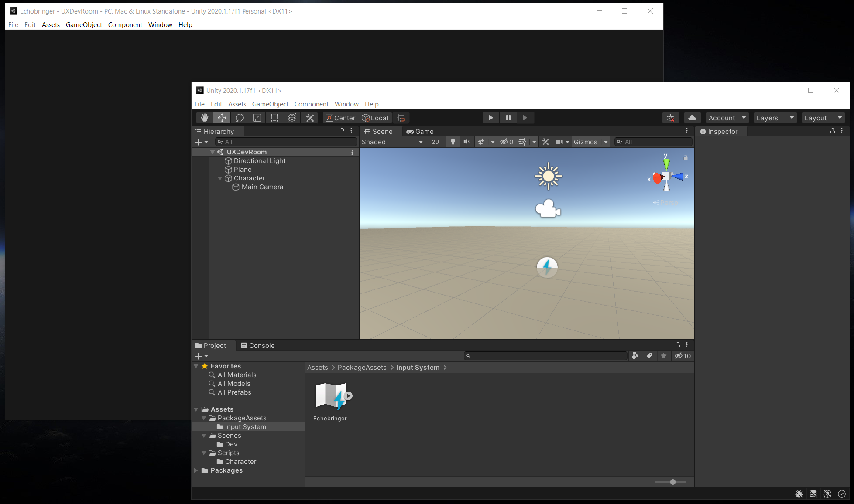This screenshot has height=504, width=854.
Task: Open the Account dropdown
Action: (x=727, y=118)
